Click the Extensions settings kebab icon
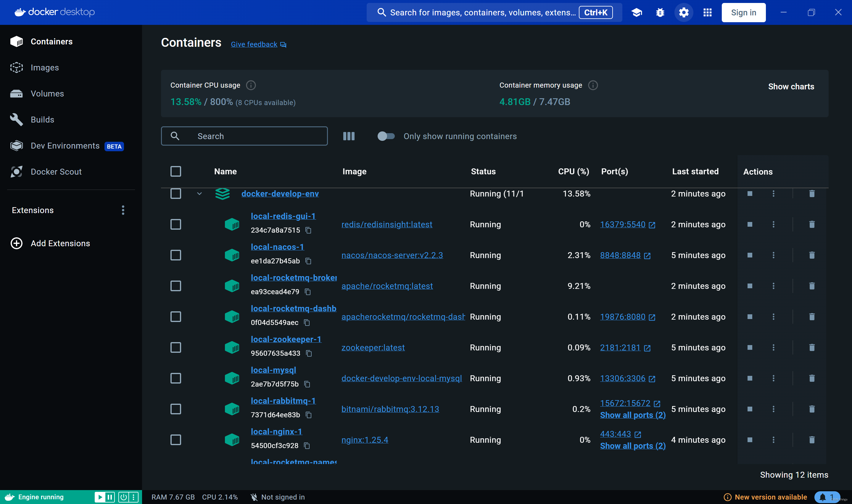This screenshot has width=852, height=504. (123, 210)
